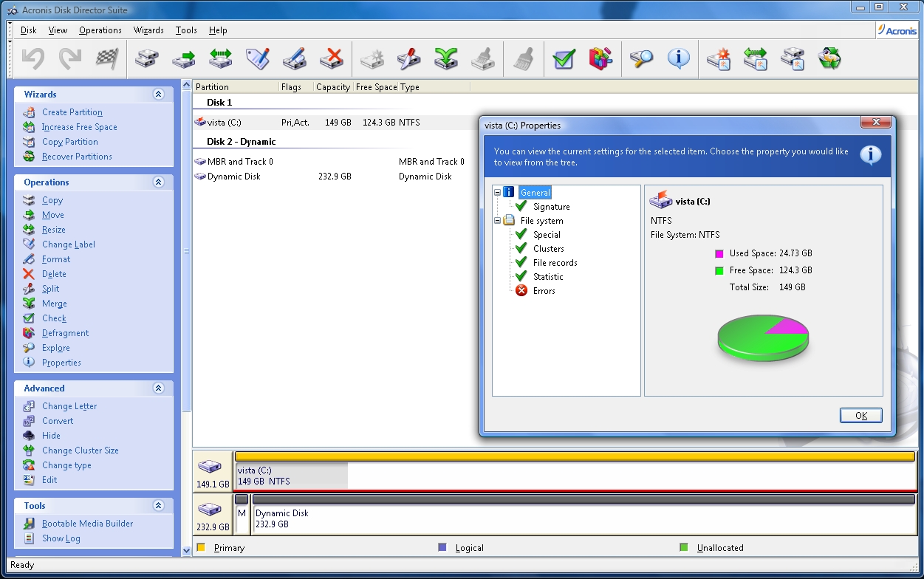The image size is (924, 579).
Task: Click the Bootable Media Builder link
Action: click(x=87, y=524)
